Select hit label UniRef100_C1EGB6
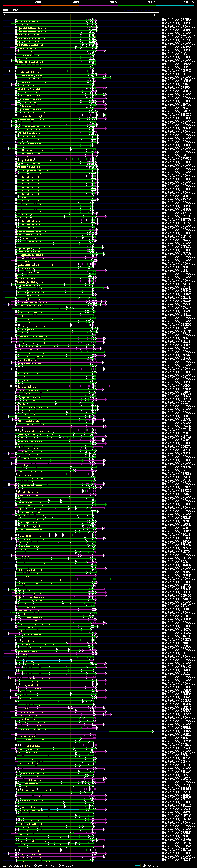The image size is (197, 868). coord(177,64)
